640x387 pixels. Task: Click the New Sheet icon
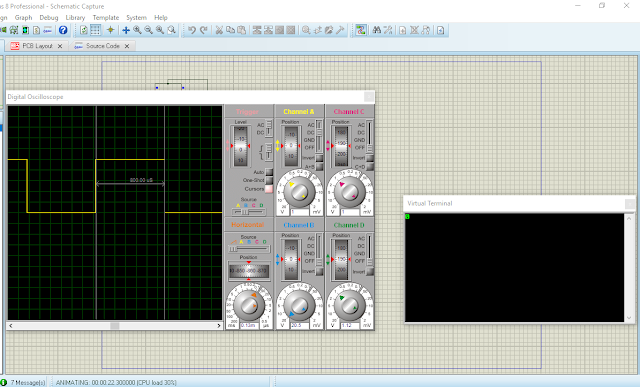(402, 30)
